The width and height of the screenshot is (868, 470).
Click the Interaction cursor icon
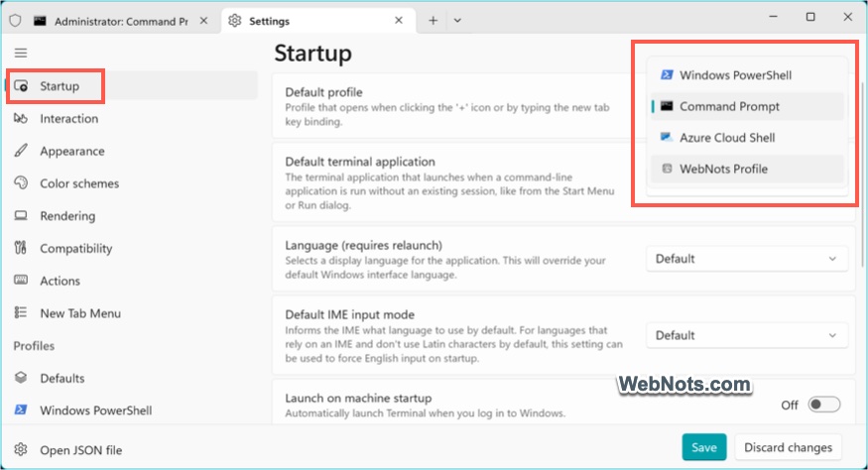[21, 118]
